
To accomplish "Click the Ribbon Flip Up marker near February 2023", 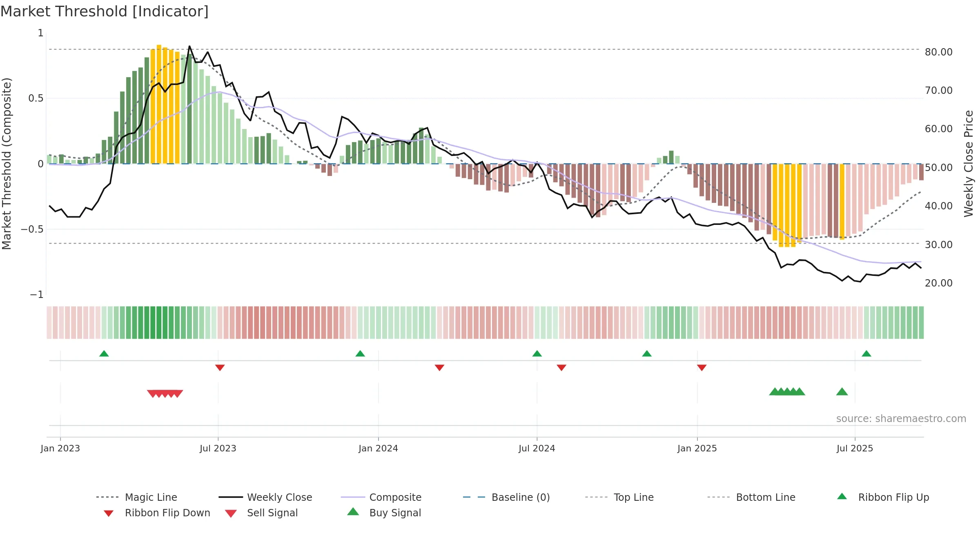I will 104,353.
